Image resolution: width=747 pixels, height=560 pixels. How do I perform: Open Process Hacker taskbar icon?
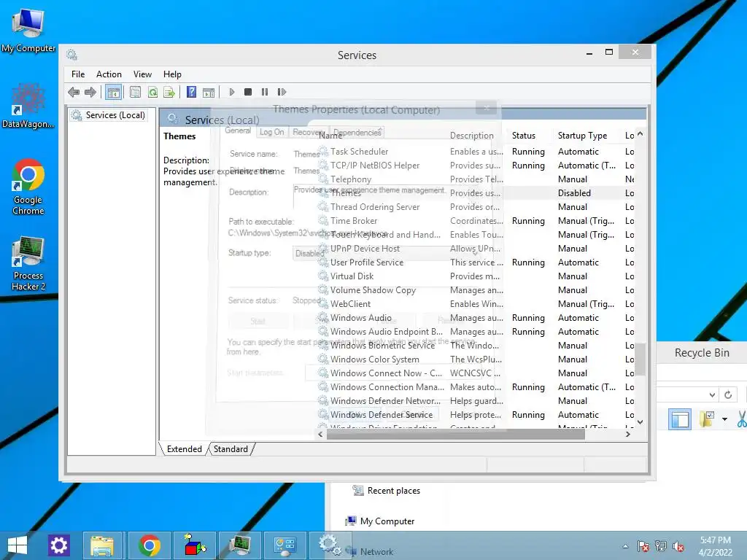(x=240, y=545)
